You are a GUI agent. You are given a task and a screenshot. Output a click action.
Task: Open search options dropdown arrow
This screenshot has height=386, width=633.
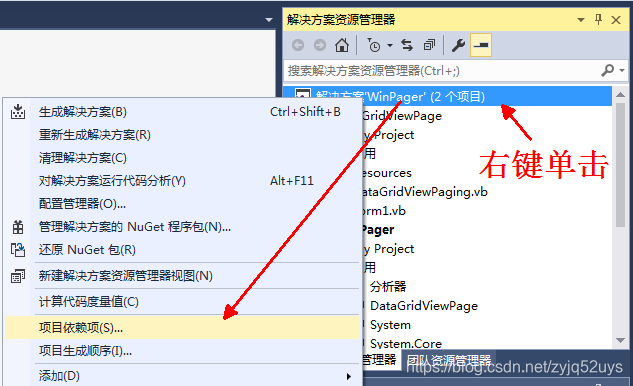(x=622, y=71)
